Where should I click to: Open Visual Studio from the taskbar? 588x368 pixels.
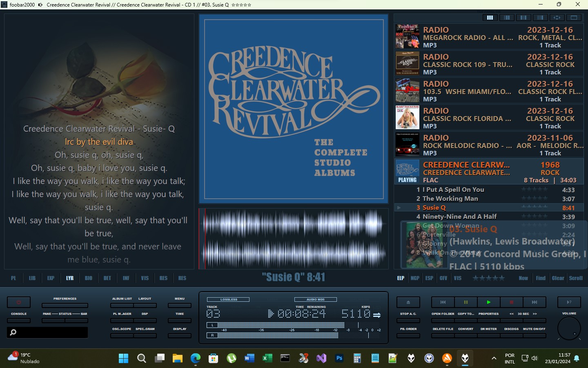tap(321, 359)
